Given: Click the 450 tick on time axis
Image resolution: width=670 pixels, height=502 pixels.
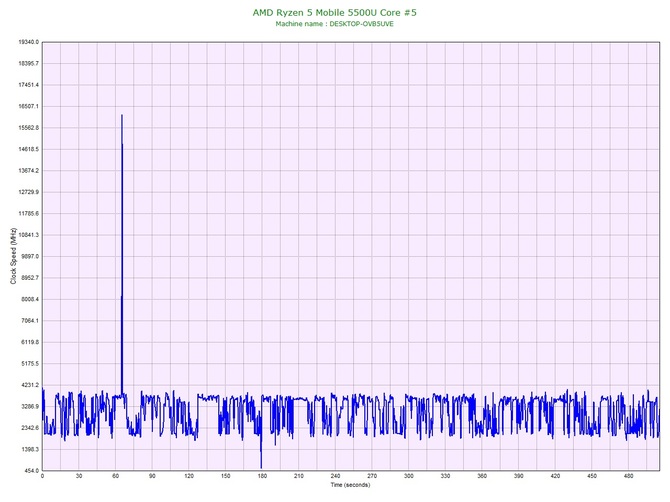Looking at the screenshot, I should click(x=592, y=476).
